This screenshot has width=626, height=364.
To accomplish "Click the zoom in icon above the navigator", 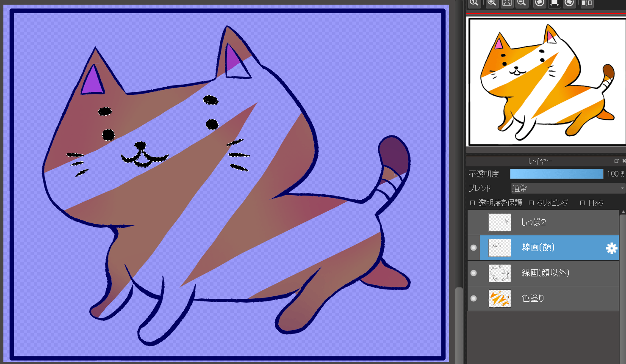I will tap(491, 3).
